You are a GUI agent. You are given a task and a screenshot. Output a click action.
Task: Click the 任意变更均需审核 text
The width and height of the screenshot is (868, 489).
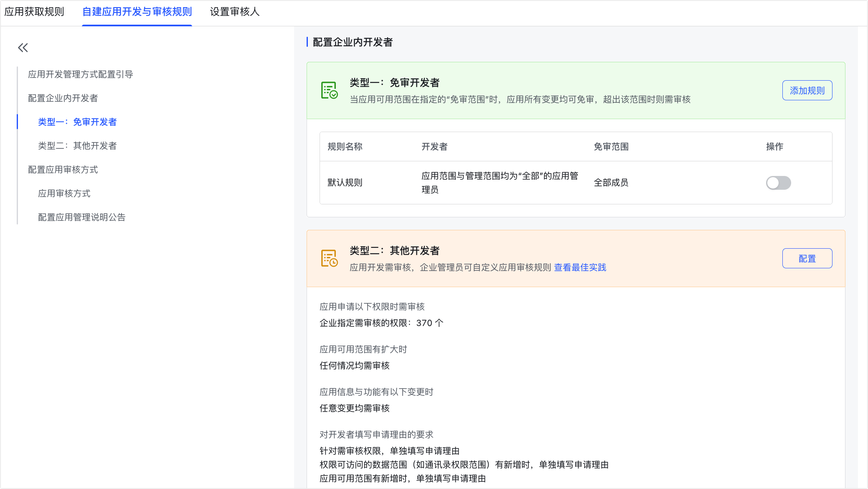click(355, 408)
